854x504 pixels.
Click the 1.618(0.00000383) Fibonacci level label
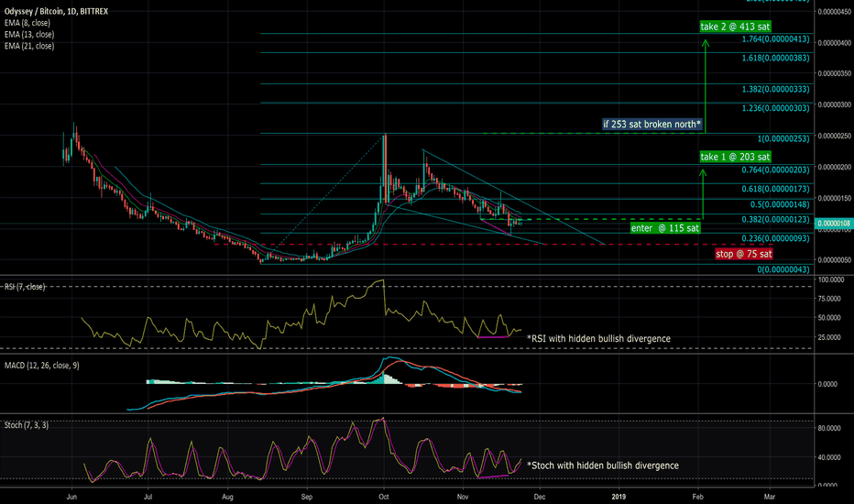(x=775, y=58)
